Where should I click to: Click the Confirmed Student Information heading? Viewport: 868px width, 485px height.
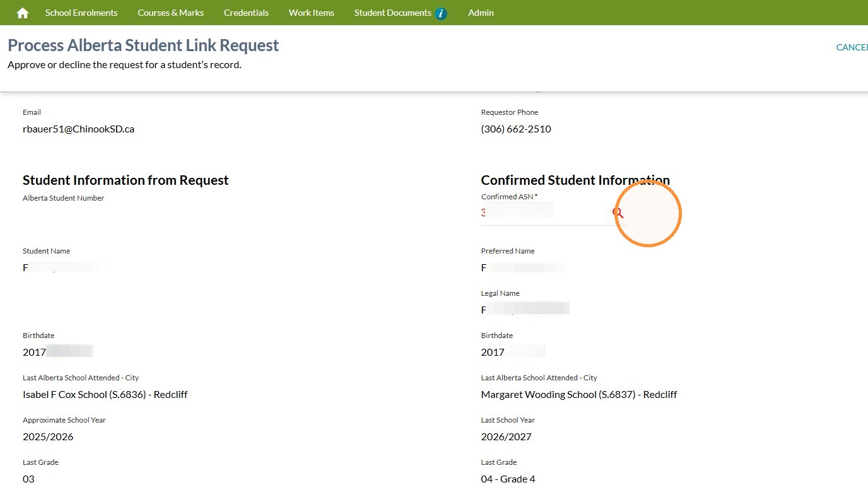coord(575,180)
